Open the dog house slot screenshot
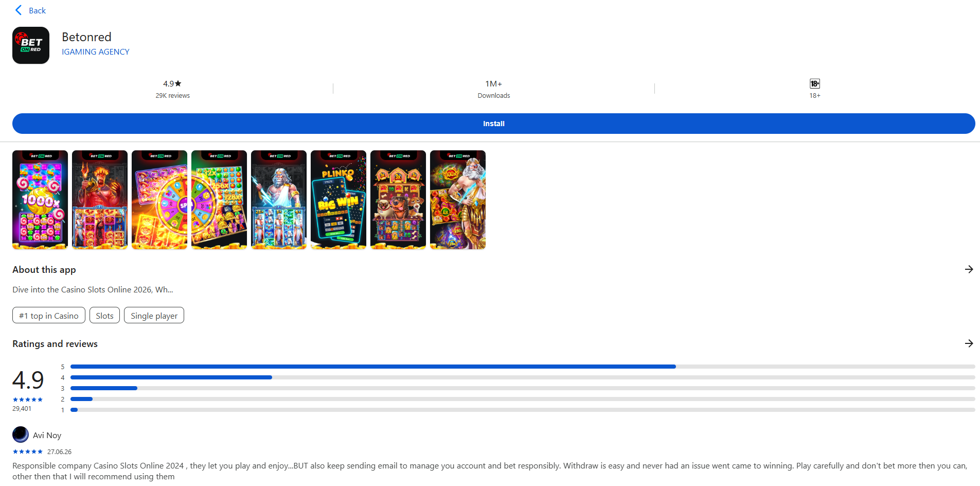 [398, 200]
